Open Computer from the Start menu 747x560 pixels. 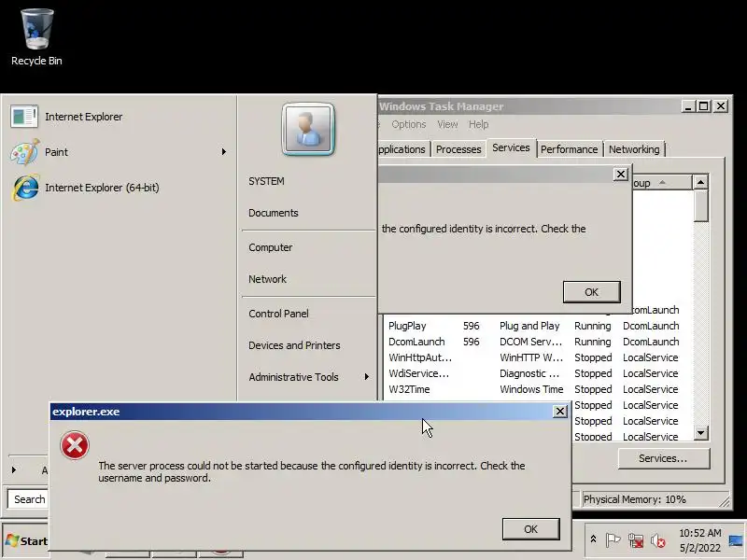click(271, 247)
